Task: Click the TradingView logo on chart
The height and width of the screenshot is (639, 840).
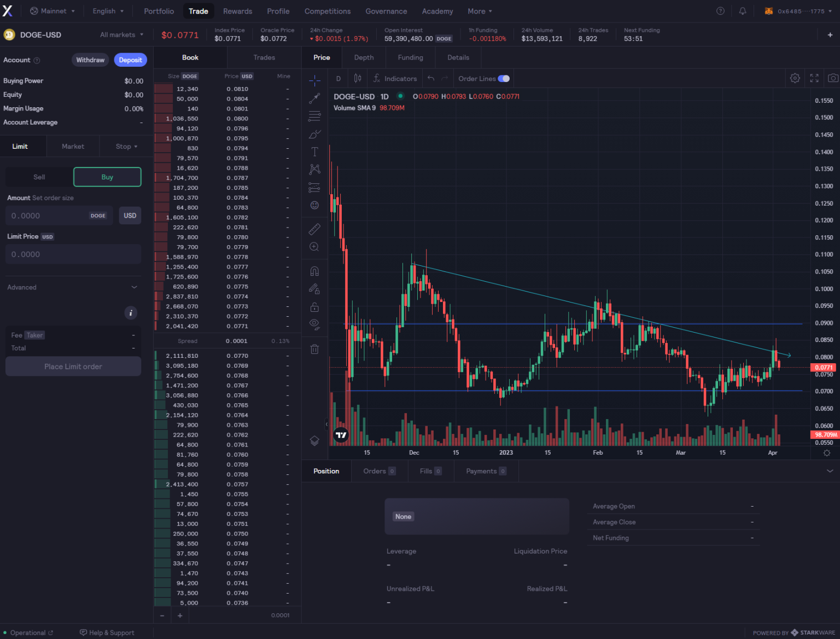Action: coord(341,435)
